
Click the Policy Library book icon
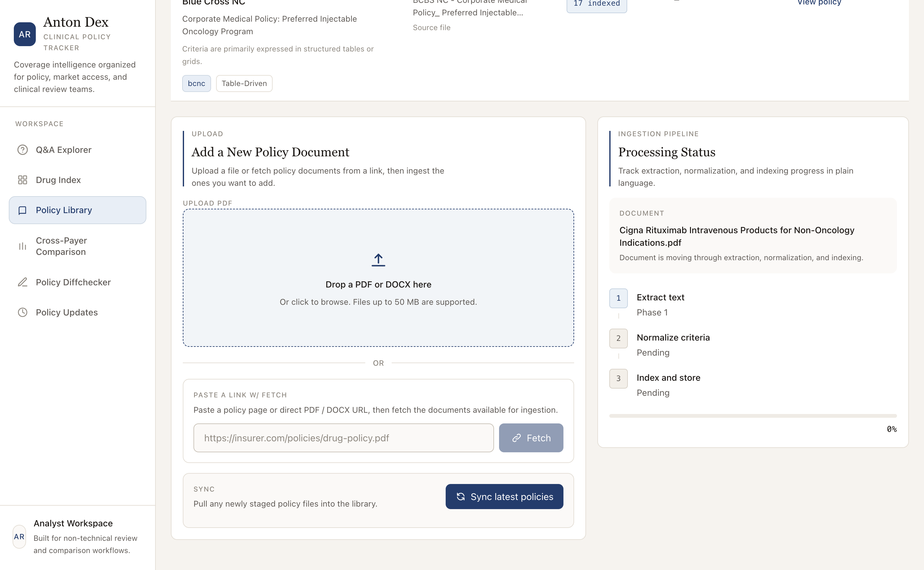23,210
